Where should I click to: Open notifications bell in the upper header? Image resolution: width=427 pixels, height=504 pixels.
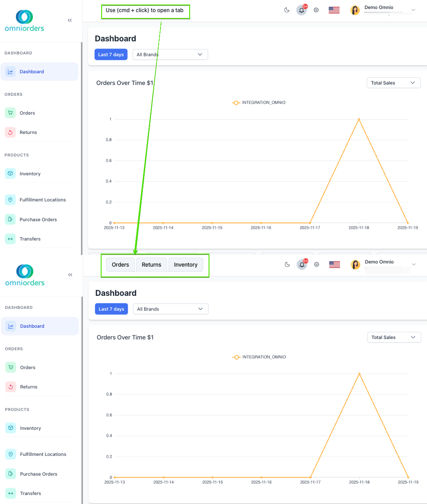(x=302, y=10)
